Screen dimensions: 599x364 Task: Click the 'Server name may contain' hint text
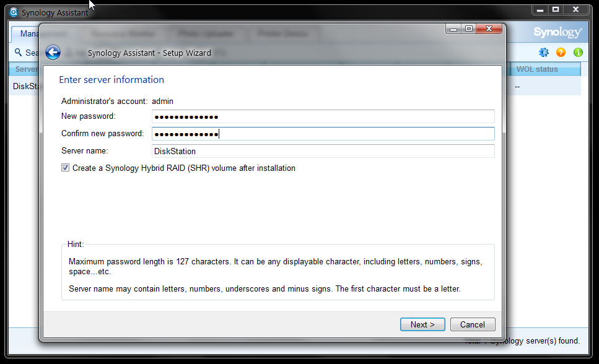(x=265, y=288)
